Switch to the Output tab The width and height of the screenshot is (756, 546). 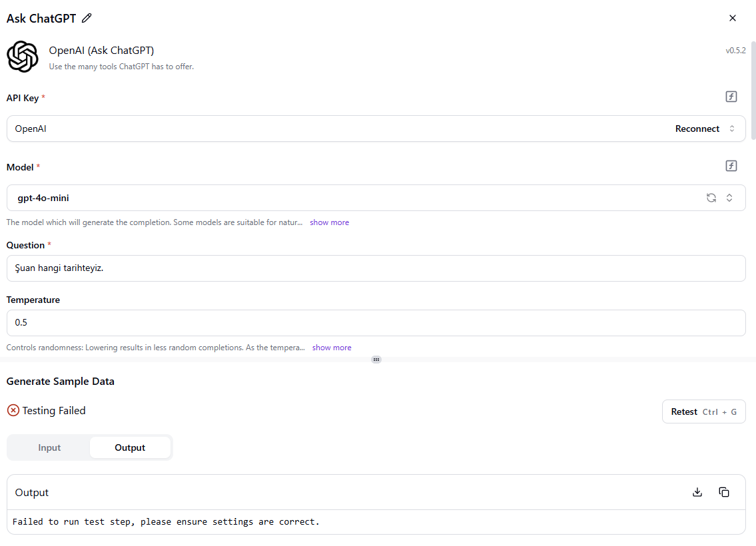(130, 447)
